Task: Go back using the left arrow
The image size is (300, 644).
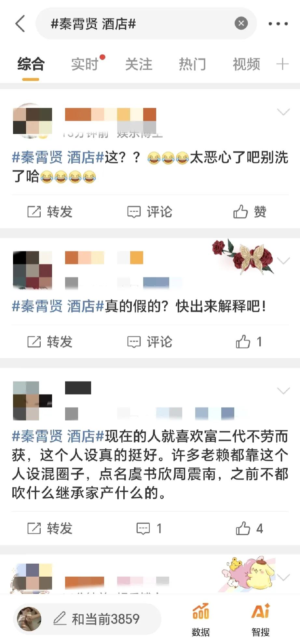Action: coord(20,24)
